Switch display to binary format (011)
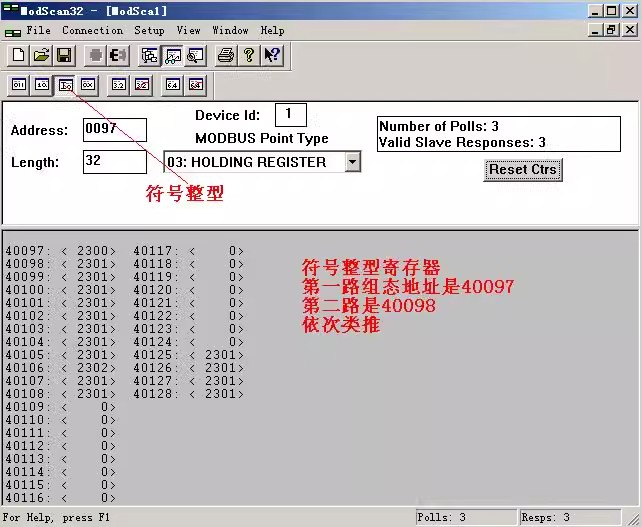 tap(19, 85)
